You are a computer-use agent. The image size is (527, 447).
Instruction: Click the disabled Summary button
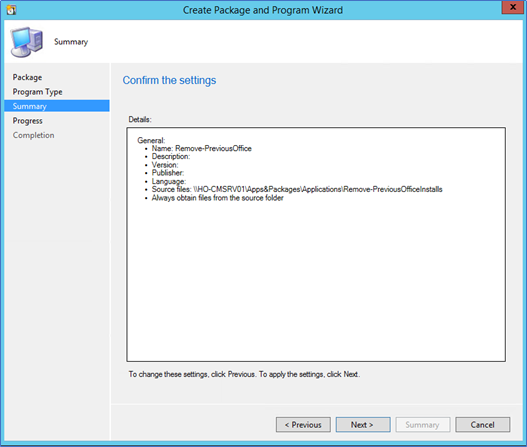(x=423, y=425)
